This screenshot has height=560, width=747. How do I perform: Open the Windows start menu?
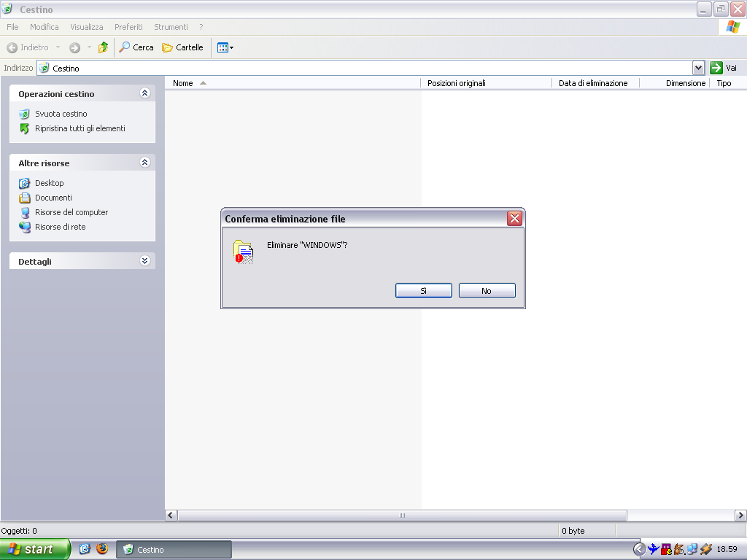coord(34,550)
